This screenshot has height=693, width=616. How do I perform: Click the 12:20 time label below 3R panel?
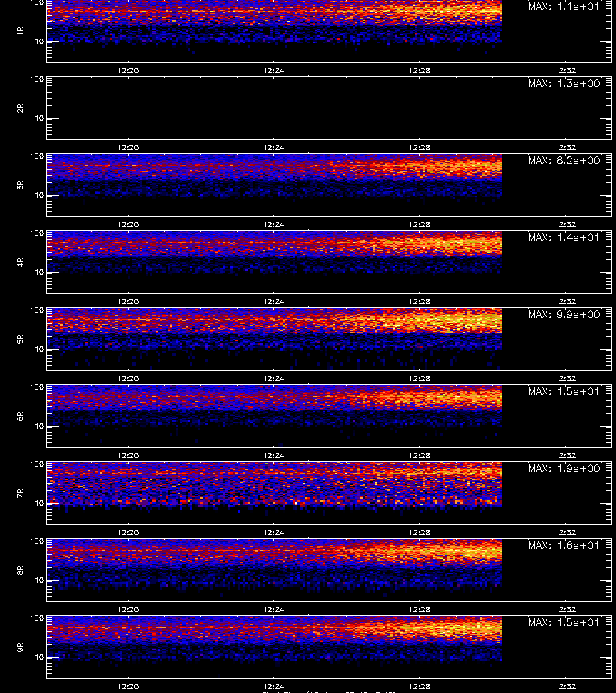pos(128,225)
